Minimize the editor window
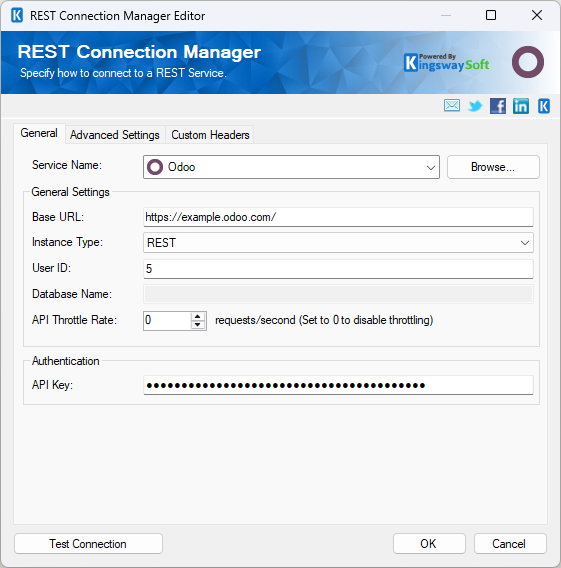Viewport: 561px width, 568px height. tap(446, 15)
